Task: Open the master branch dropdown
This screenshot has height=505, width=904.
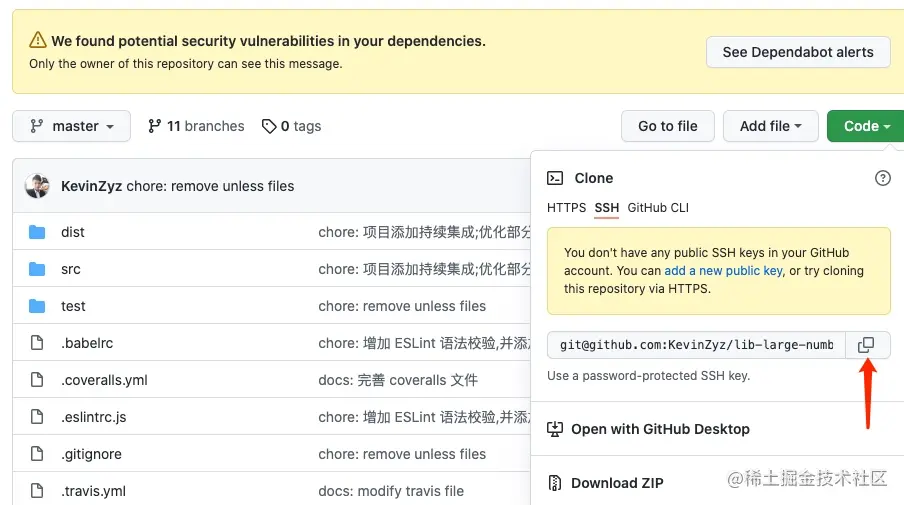Action: [x=71, y=126]
